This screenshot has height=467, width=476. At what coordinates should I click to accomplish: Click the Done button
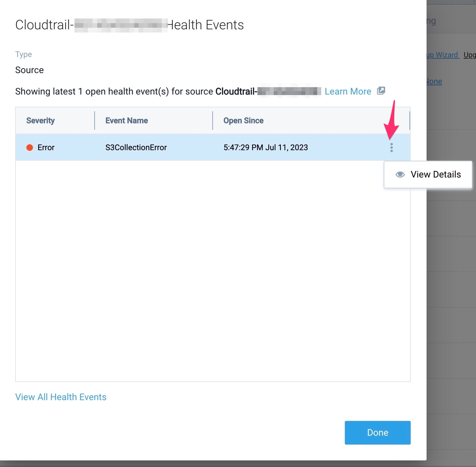point(377,432)
